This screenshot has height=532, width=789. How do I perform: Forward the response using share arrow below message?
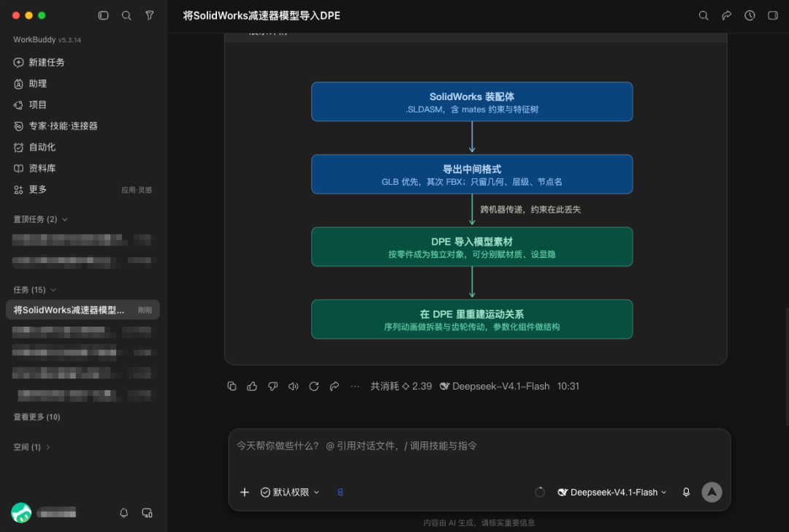click(335, 386)
